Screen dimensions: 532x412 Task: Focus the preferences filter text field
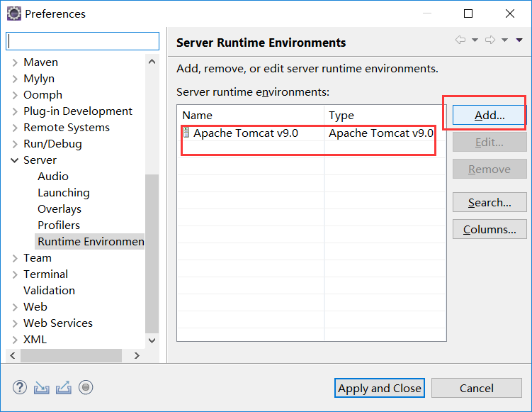click(82, 41)
